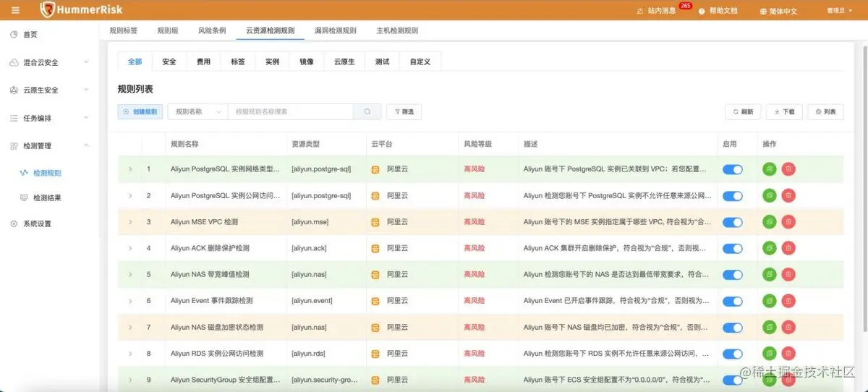Edit rule 2 PostgreSQL 公网访问 green icon
868x392 pixels.
coord(770,195)
